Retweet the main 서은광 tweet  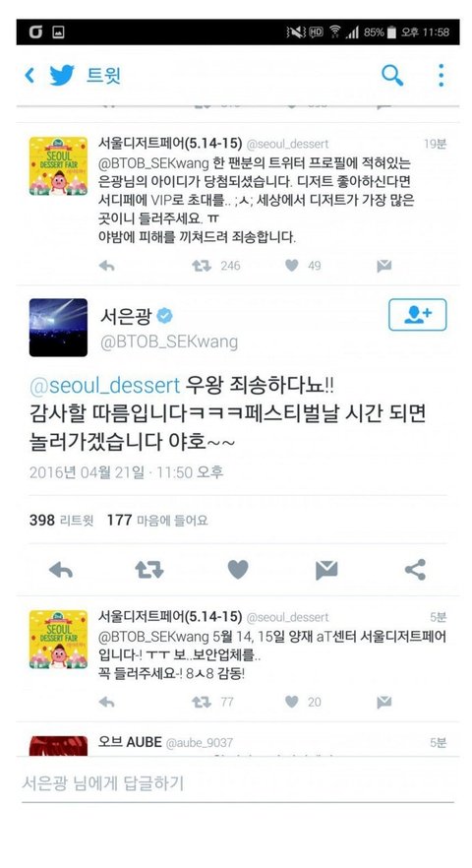[149, 570]
